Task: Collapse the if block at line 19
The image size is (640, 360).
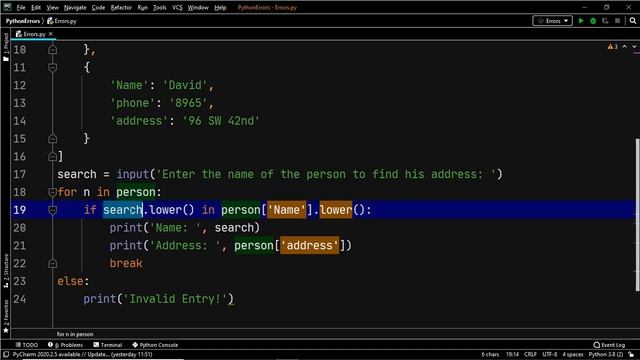Action: [52, 210]
